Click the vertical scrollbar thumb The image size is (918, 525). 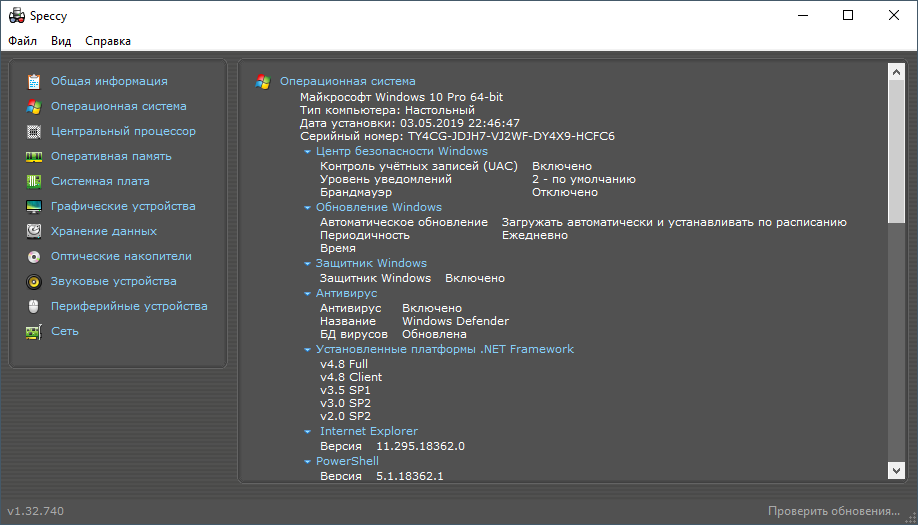[x=896, y=152]
